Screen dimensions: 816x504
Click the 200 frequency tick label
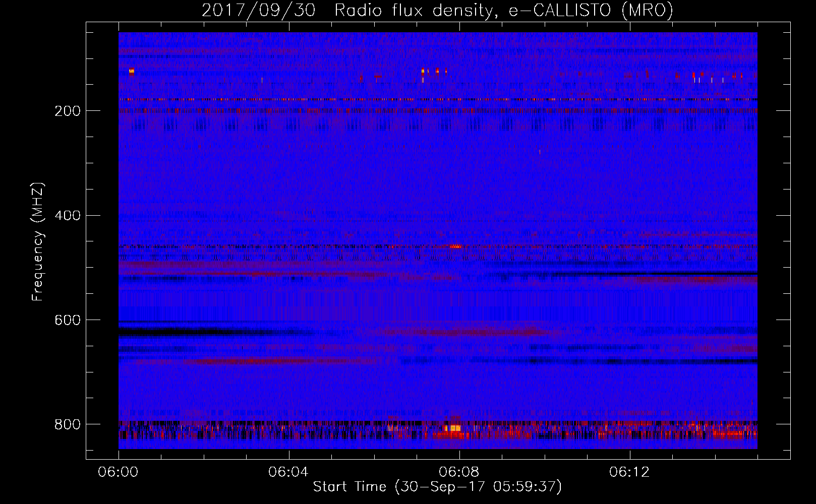click(67, 111)
